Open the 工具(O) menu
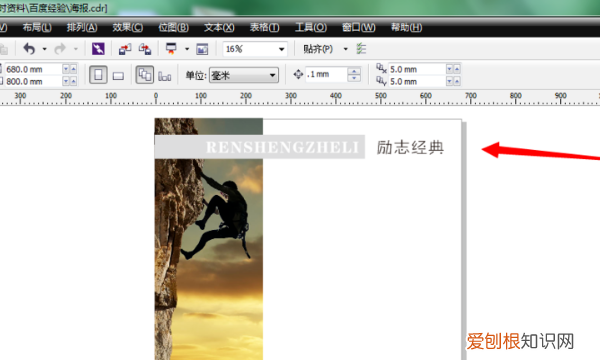Viewport: 600px width, 360px height. 310,27
